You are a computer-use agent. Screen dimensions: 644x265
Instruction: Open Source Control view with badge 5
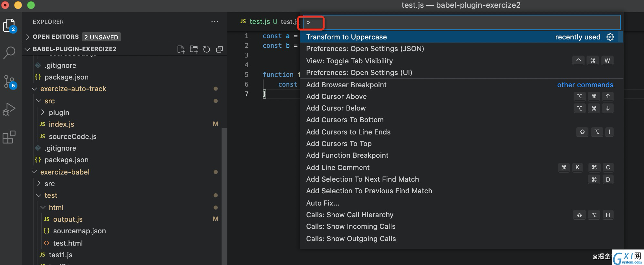pyautogui.click(x=9, y=81)
